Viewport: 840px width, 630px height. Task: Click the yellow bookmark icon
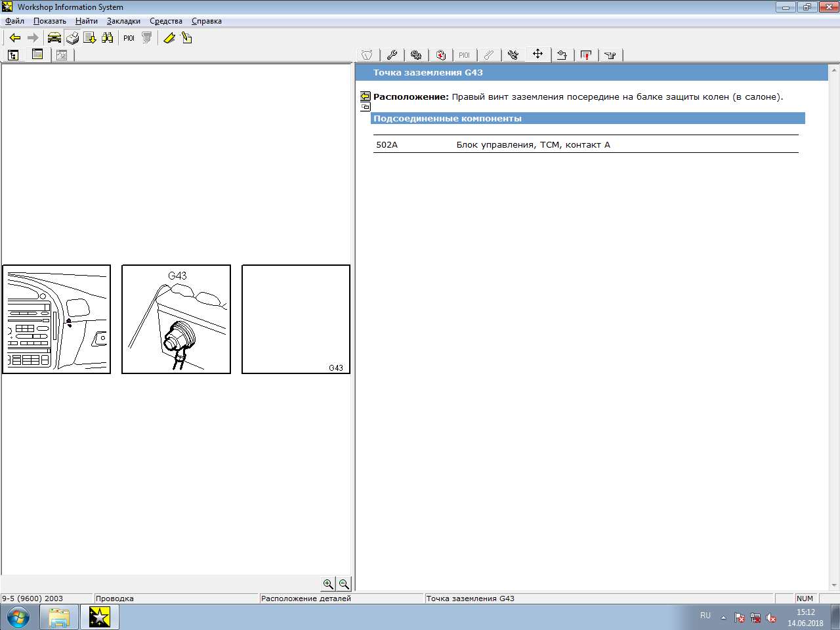click(x=169, y=38)
